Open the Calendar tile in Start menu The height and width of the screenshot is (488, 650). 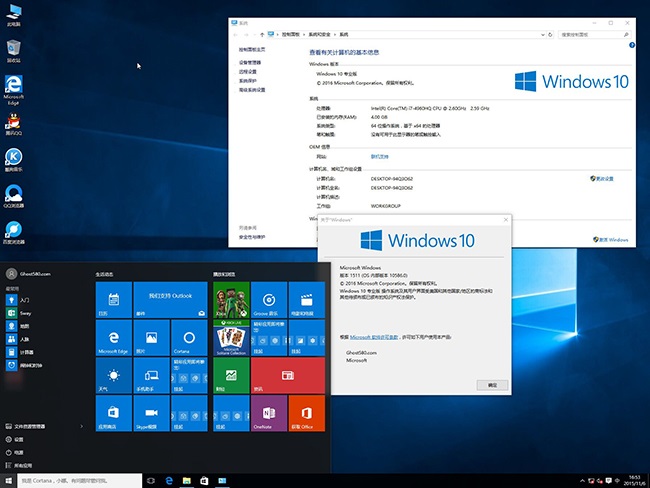click(114, 300)
